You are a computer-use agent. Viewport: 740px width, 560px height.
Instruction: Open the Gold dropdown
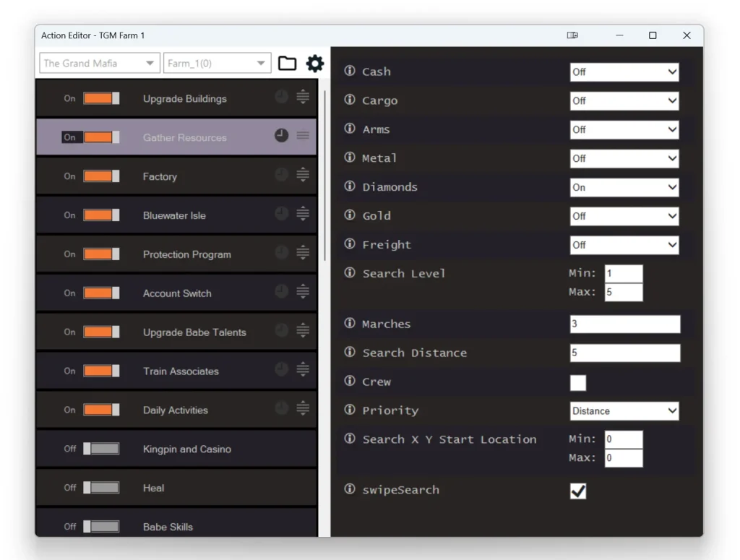624,216
